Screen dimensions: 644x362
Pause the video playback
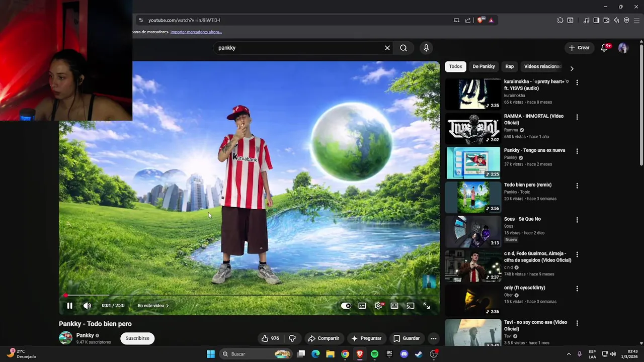tap(69, 306)
